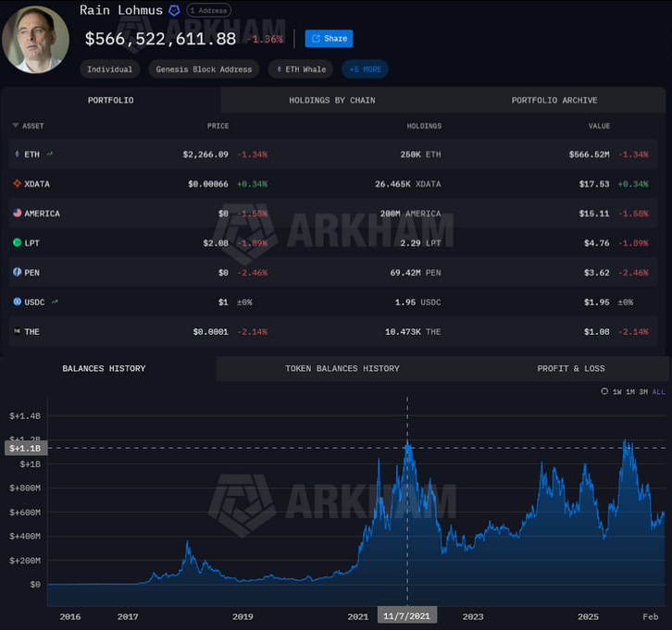Image resolution: width=672 pixels, height=630 pixels.
Task: Toggle the ASSET column sort arrow
Action: (x=16, y=126)
